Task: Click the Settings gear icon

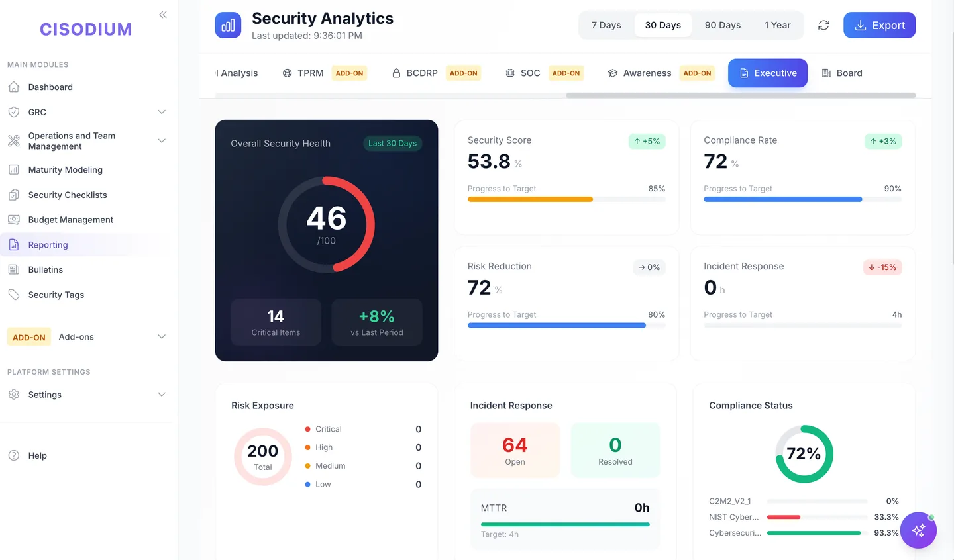Action: (x=14, y=395)
